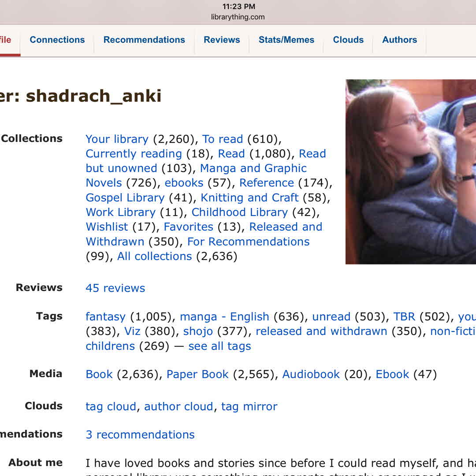Screen dimensions: 476x476
Task: Go to the Reviews tab
Action: [x=221, y=40]
